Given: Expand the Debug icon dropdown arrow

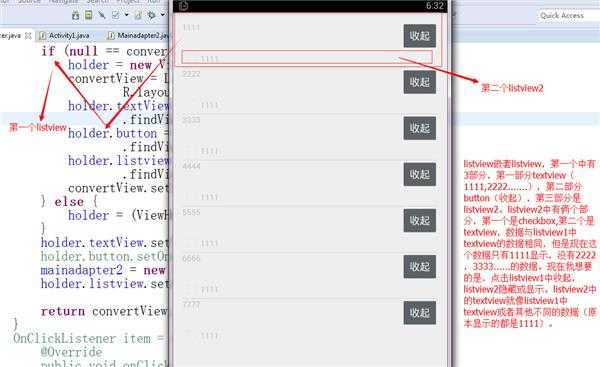Looking at the screenshot, I should coord(162,15).
